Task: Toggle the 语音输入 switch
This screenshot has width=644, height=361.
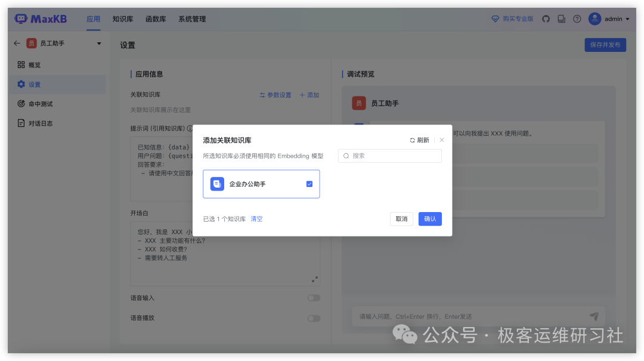Action: 314,298
